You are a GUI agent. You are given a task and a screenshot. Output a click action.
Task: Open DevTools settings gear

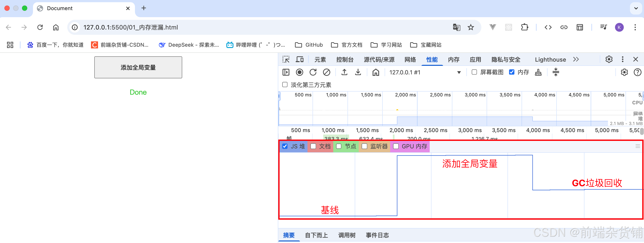click(609, 59)
